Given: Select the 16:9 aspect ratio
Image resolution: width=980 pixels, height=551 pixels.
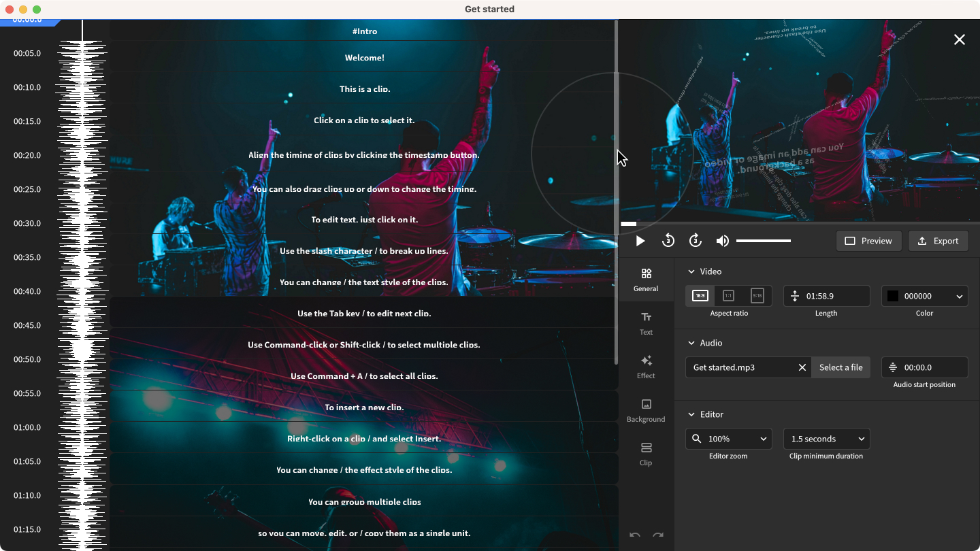Looking at the screenshot, I should click(x=700, y=296).
